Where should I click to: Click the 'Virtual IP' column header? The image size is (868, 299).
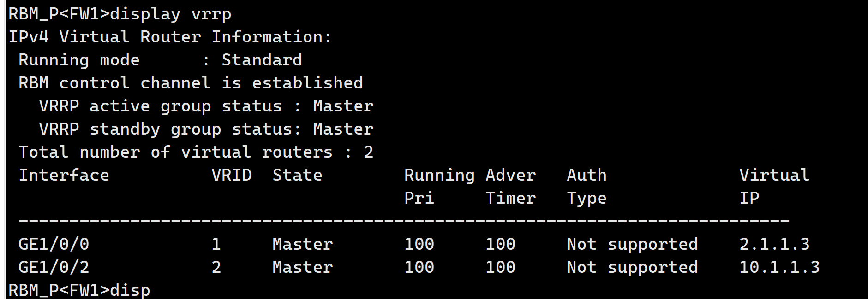coord(774,186)
